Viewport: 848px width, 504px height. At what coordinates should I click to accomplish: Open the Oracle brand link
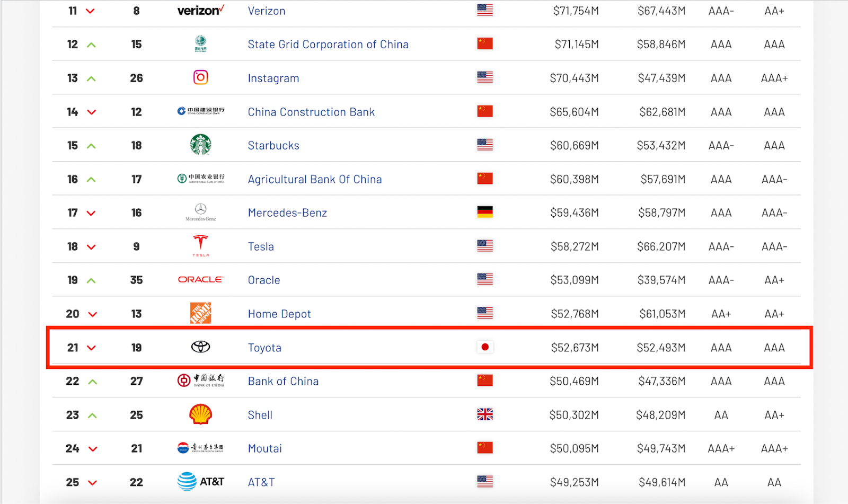pos(264,280)
